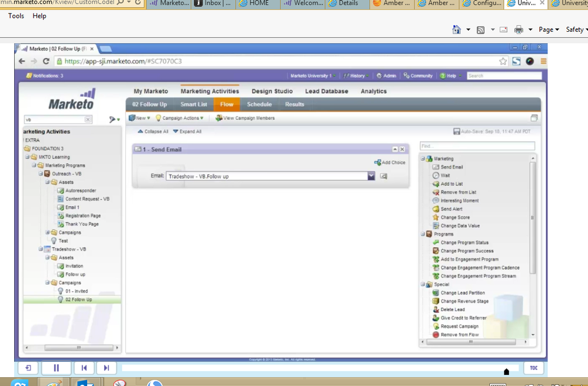Go back in the Chrome browser
This screenshot has height=386, width=588.
[22, 61]
